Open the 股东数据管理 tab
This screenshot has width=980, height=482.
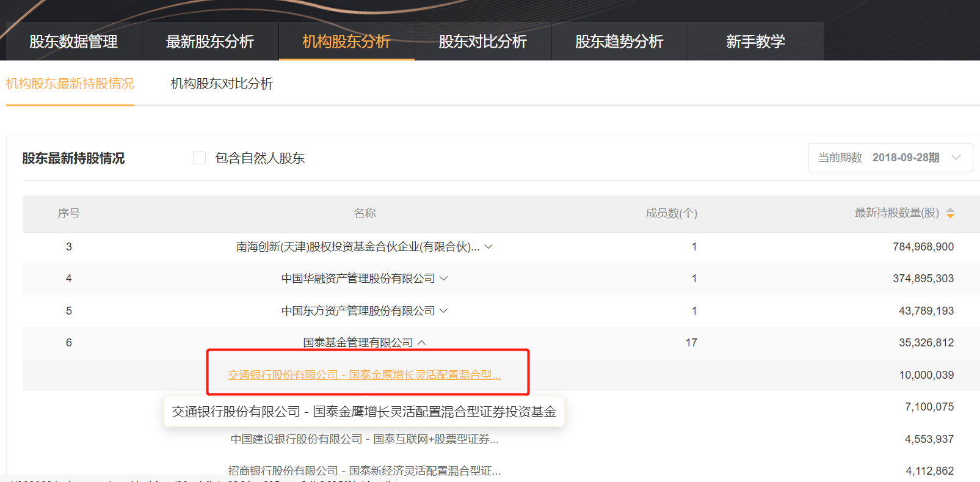click(x=74, y=42)
